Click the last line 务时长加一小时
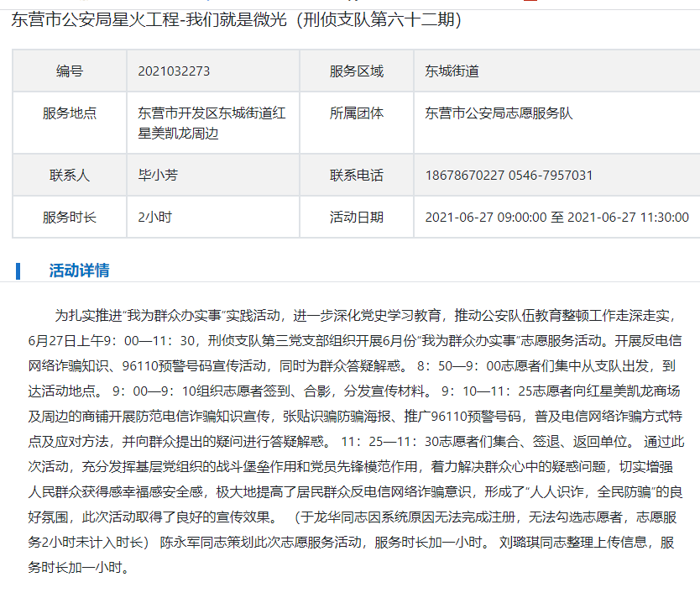The width and height of the screenshot is (700, 593). 79,568
